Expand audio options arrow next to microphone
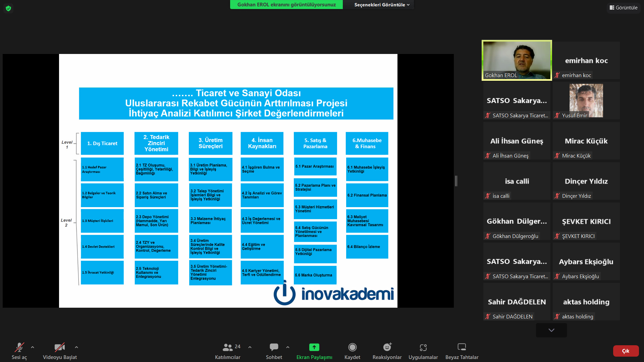This screenshot has height=362, width=644. pos(33,347)
